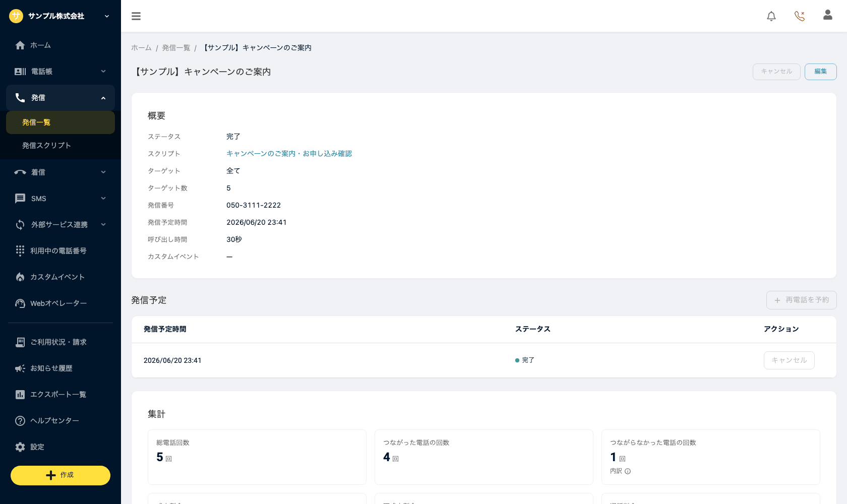
Task: Collapse the 発信 submenu chevron
Action: [x=103, y=98]
